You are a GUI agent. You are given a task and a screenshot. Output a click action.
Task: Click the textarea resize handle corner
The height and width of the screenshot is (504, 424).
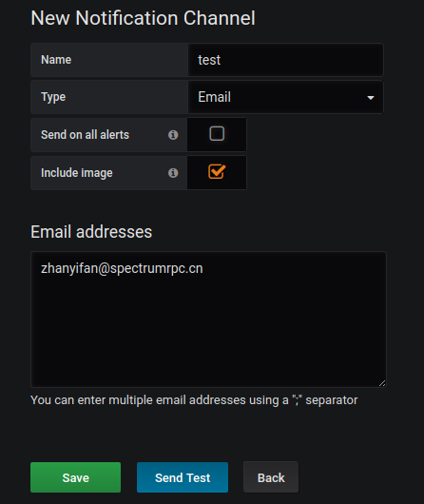382,383
